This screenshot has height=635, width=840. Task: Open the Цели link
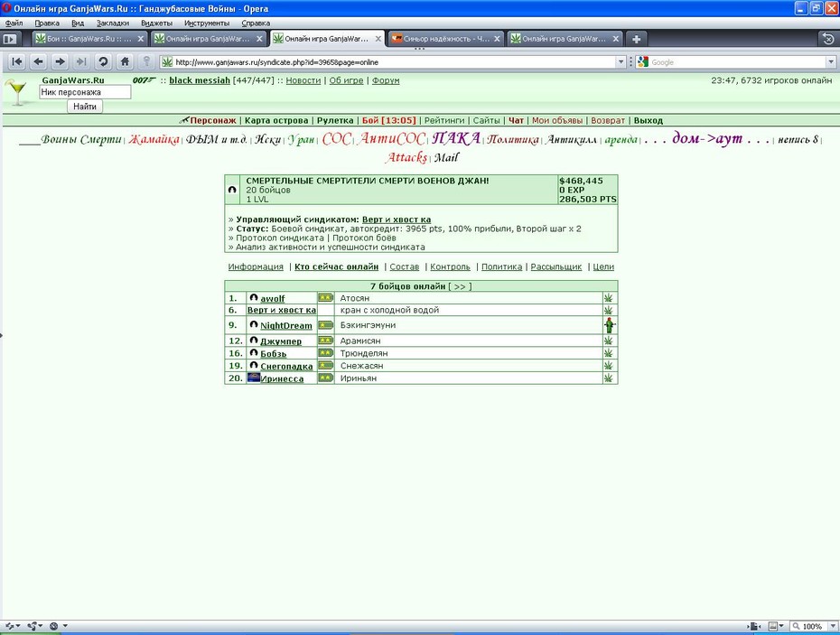(x=603, y=266)
